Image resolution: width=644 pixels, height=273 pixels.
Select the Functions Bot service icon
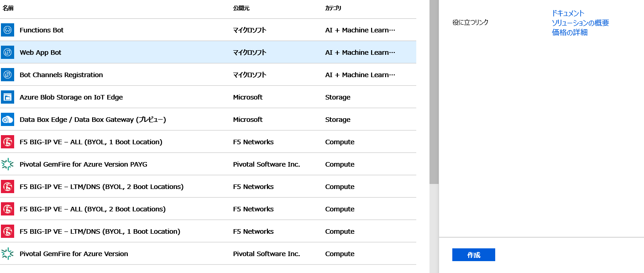(x=8, y=30)
